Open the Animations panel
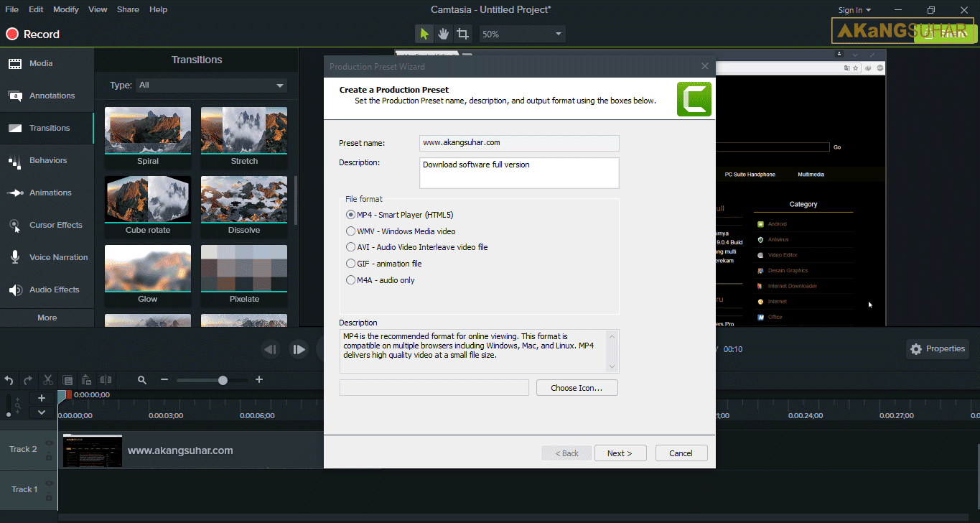Image resolution: width=980 pixels, height=523 pixels. (47, 193)
